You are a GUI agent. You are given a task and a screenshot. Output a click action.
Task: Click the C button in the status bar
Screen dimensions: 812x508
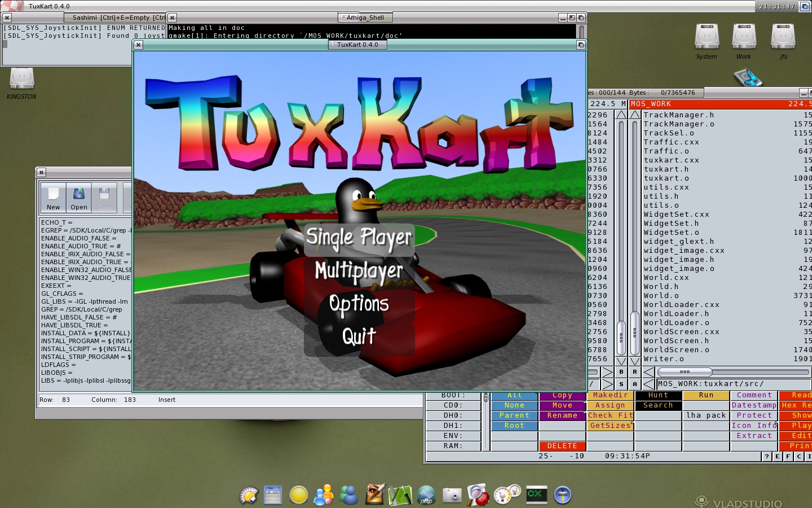799,456
